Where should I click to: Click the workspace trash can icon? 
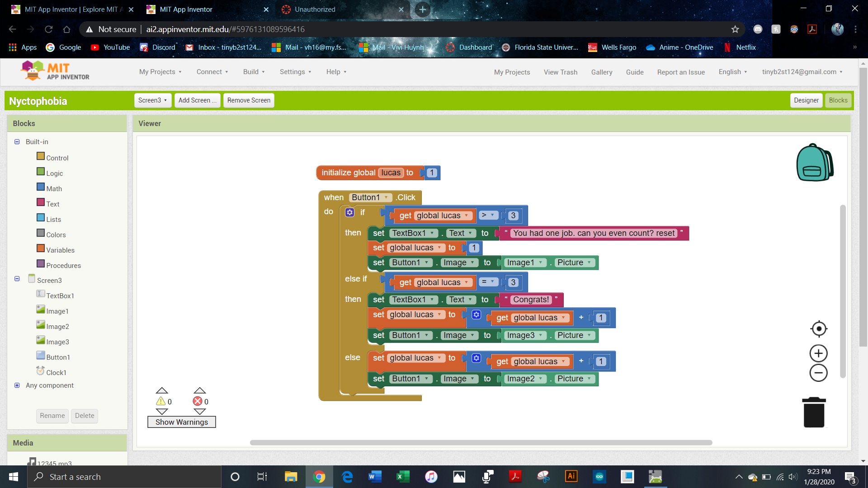(814, 413)
